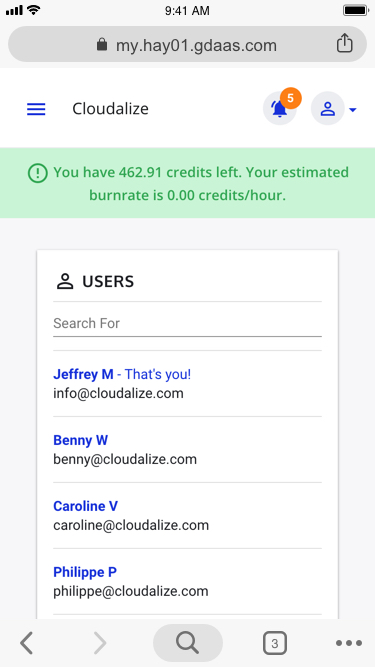375x667 pixels.
Task: Click the Search For input field
Action: [x=188, y=324]
